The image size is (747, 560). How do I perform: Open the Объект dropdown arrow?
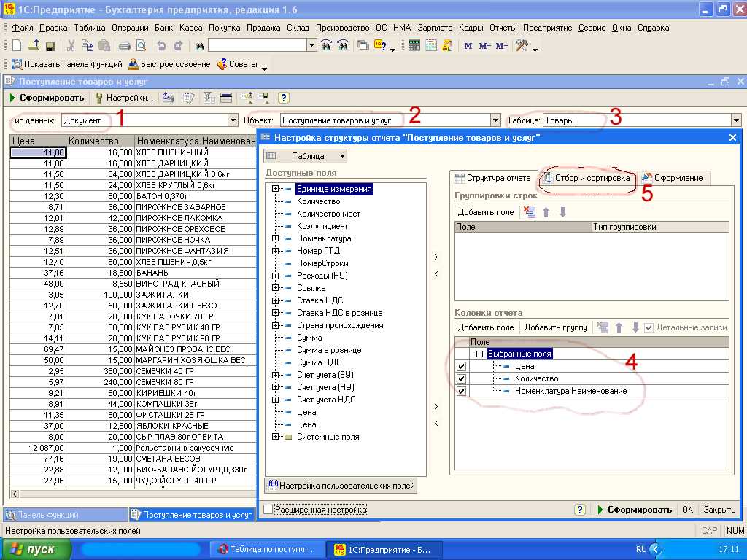click(495, 120)
